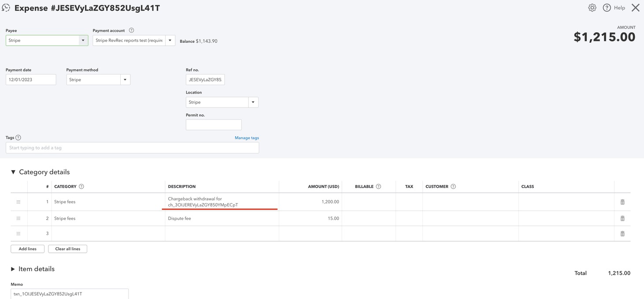Click the Category column help icon
This screenshot has width=644, height=299.
point(81,187)
